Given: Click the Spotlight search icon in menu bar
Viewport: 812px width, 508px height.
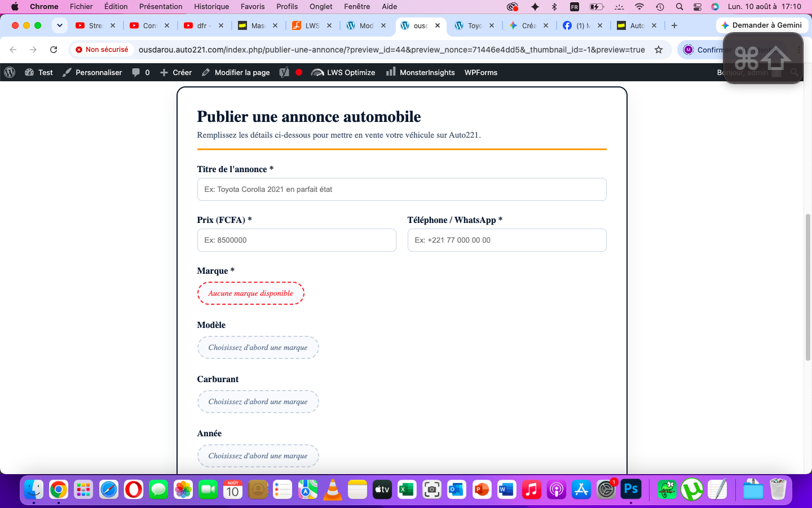Looking at the screenshot, I should tap(679, 7).
